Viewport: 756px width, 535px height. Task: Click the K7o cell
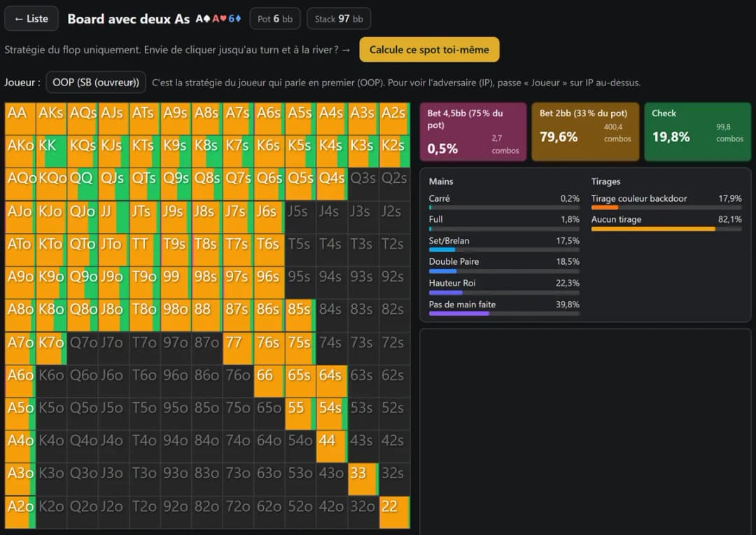[x=52, y=348]
